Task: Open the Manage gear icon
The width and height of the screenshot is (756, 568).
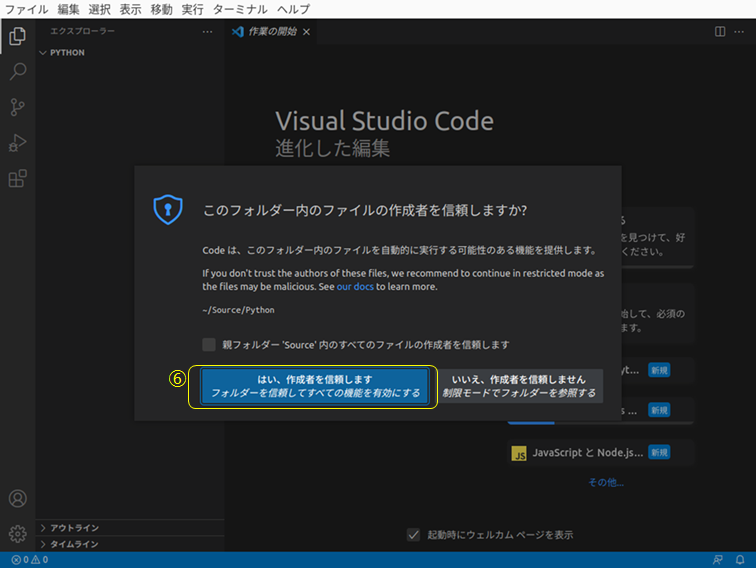Action: pos(17,533)
